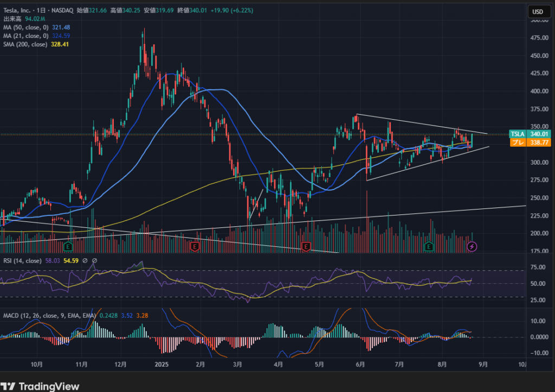Image resolution: width=555 pixels, height=392 pixels.
Task: Click the −10.00 level on MACD axis
Action: (x=538, y=353)
